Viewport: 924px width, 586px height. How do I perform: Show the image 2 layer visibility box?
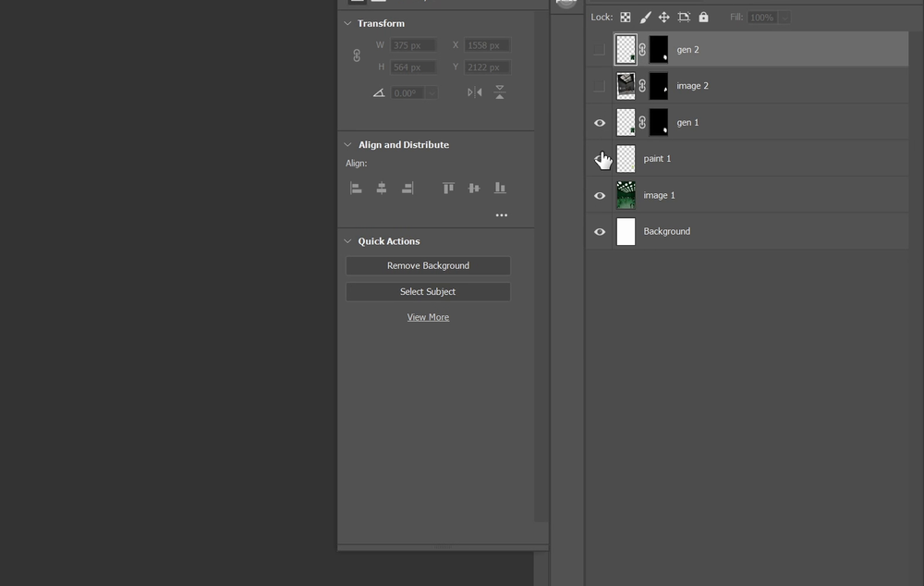[600, 86]
